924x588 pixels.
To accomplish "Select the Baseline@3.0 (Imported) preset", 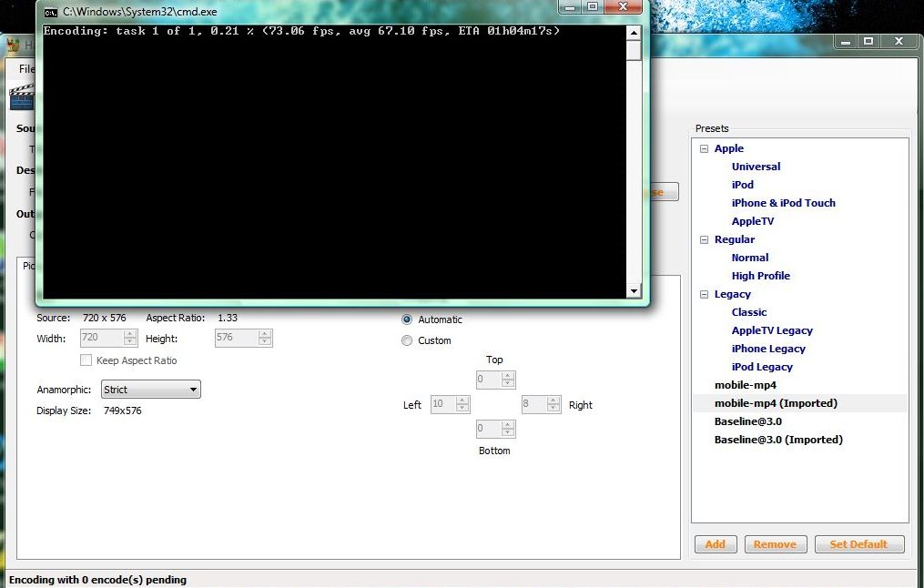I will pyautogui.click(x=778, y=440).
